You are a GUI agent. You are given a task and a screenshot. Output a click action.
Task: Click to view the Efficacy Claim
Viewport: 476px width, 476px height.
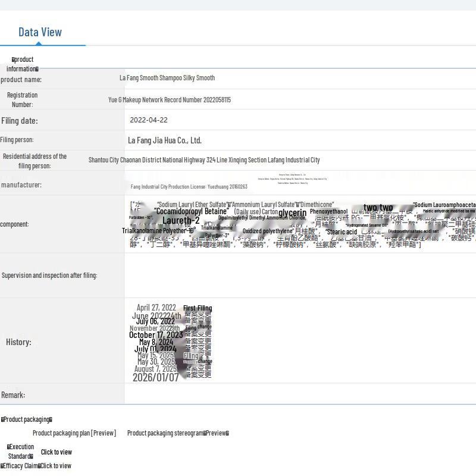click(x=55, y=466)
